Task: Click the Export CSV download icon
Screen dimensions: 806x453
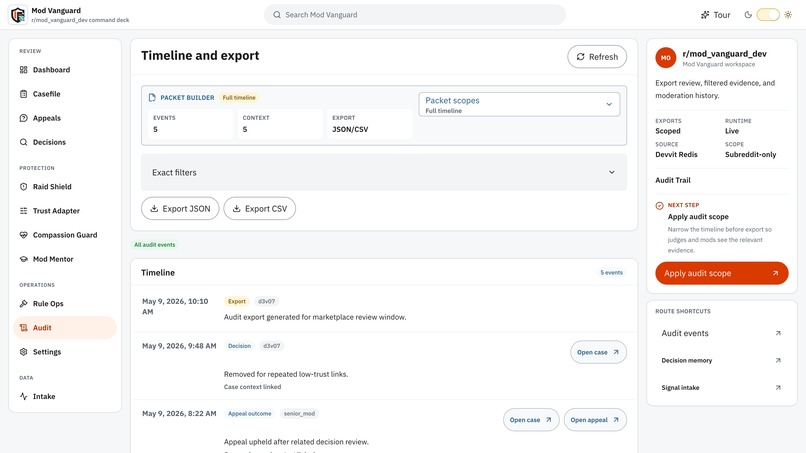Action: (x=236, y=209)
